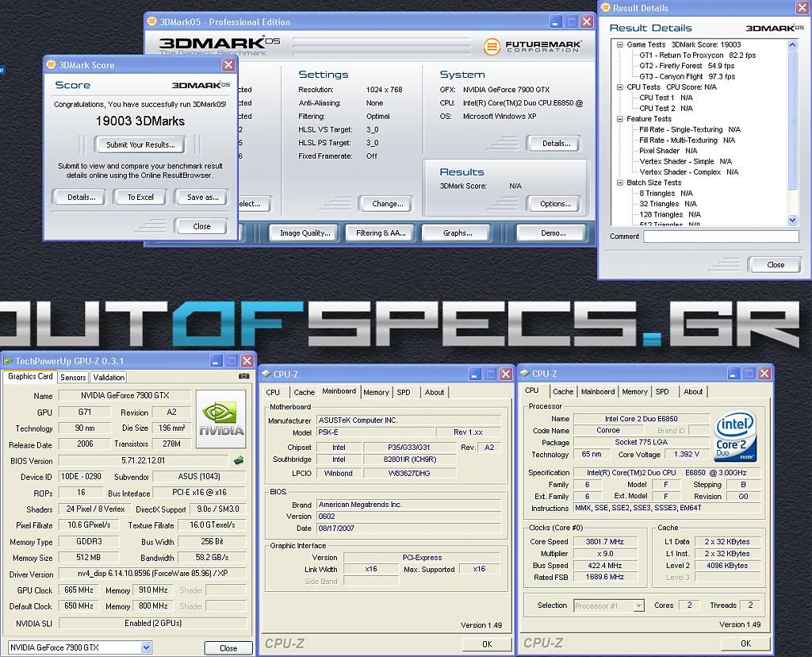Click the P5K-E motherboard model field

pyautogui.click(x=375, y=432)
